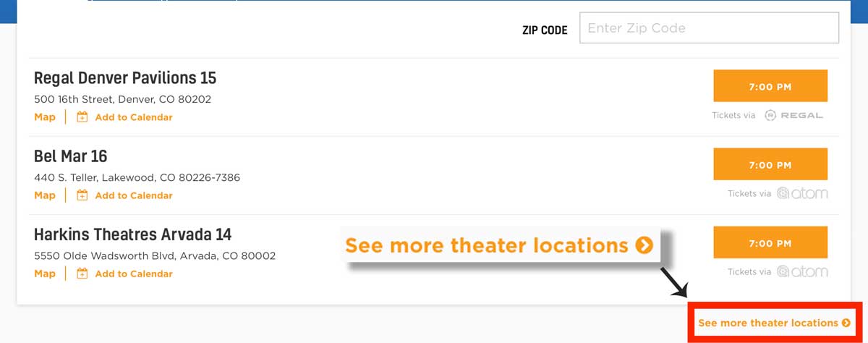Click the ZIP CODE label
This screenshot has height=343, width=868.
[x=545, y=30]
